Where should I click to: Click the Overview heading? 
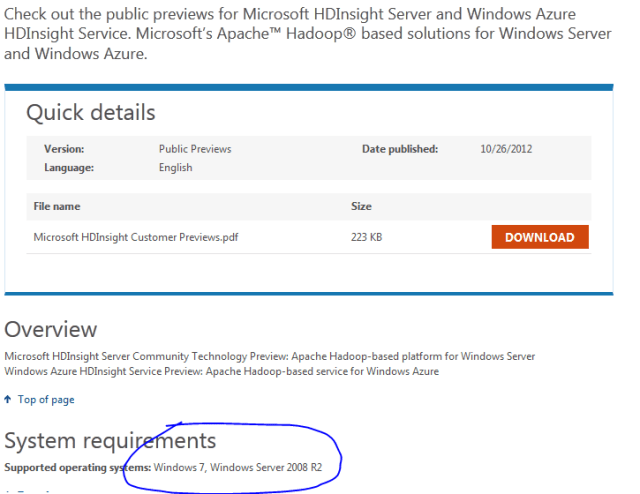click(51, 329)
